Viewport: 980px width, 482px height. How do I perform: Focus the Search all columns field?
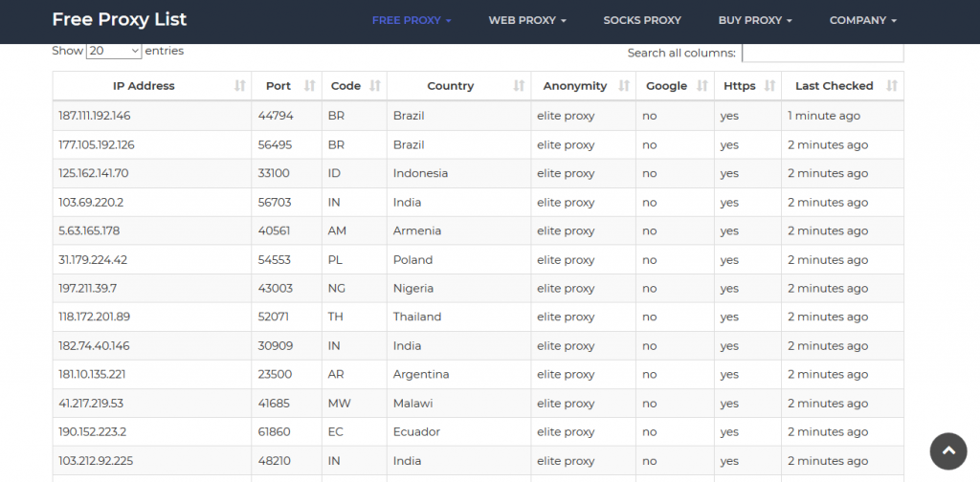822,53
